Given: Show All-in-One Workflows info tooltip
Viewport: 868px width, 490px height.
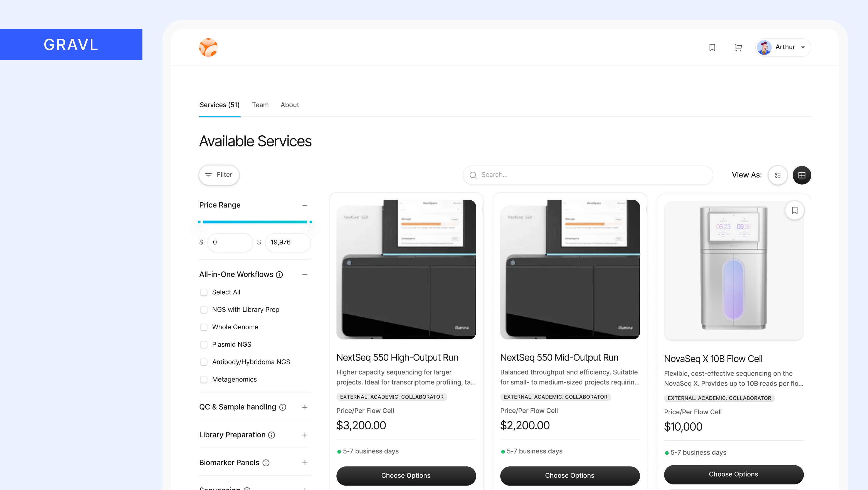Looking at the screenshot, I should point(279,275).
